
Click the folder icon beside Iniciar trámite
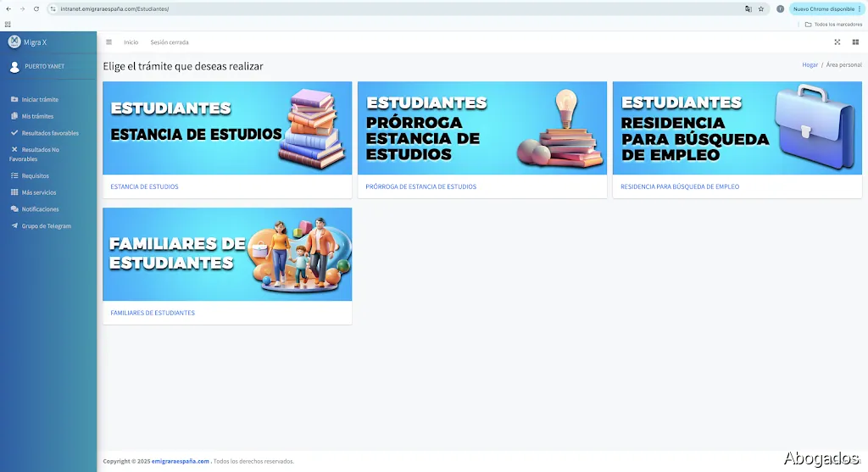tap(14, 99)
